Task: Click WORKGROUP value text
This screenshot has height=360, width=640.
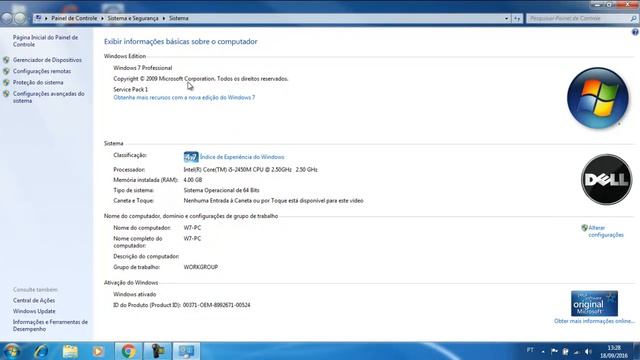Action: pos(200,267)
